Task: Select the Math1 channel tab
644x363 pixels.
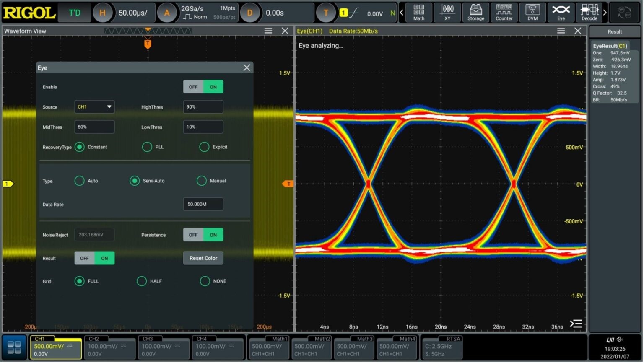Action: click(268, 347)
